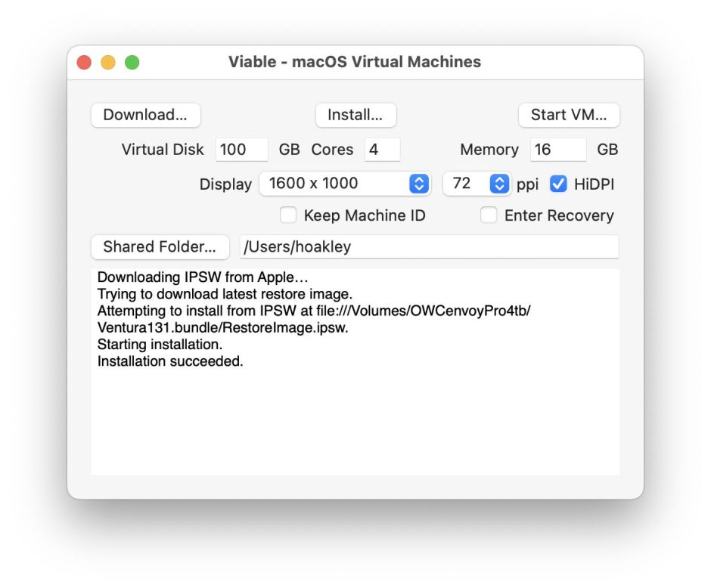
Task: Check the Enter Recovery option
Action: pyautogui.click(x=489, y=215)
